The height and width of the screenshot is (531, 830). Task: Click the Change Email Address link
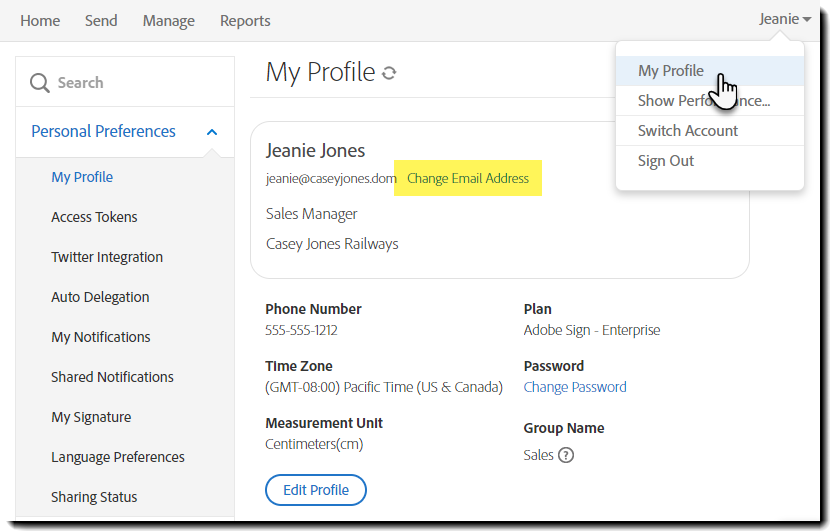coord(468,178)
